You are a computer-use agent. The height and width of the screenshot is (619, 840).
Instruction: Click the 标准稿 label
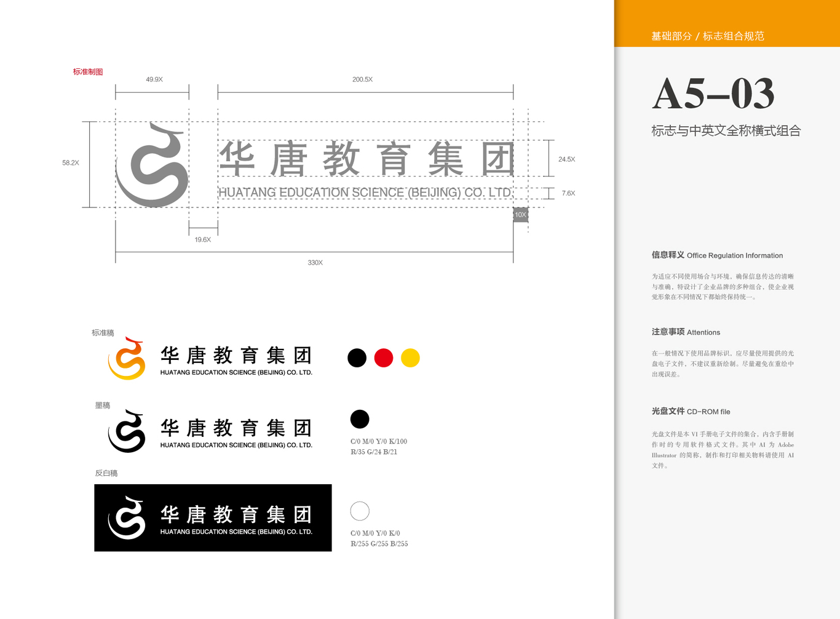[103, 333]
